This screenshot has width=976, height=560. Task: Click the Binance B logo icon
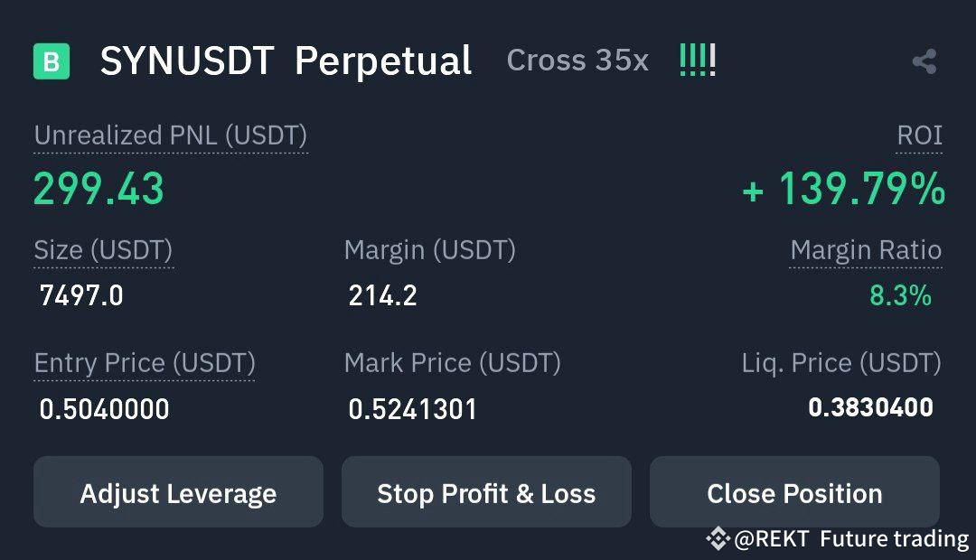tap(52, 60)
